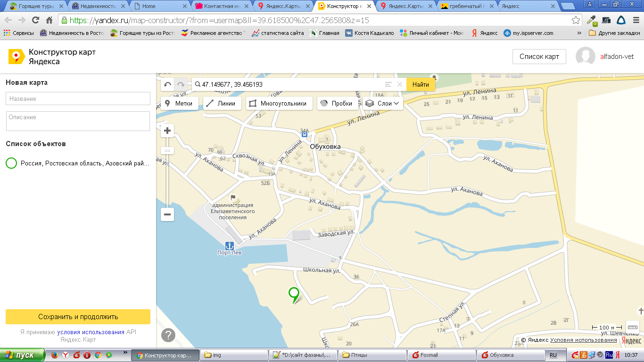The height and width of the screenshot is (362, 644).
Task: Toggle the Пробки traffic layer
Action: (x=336, y=103)
